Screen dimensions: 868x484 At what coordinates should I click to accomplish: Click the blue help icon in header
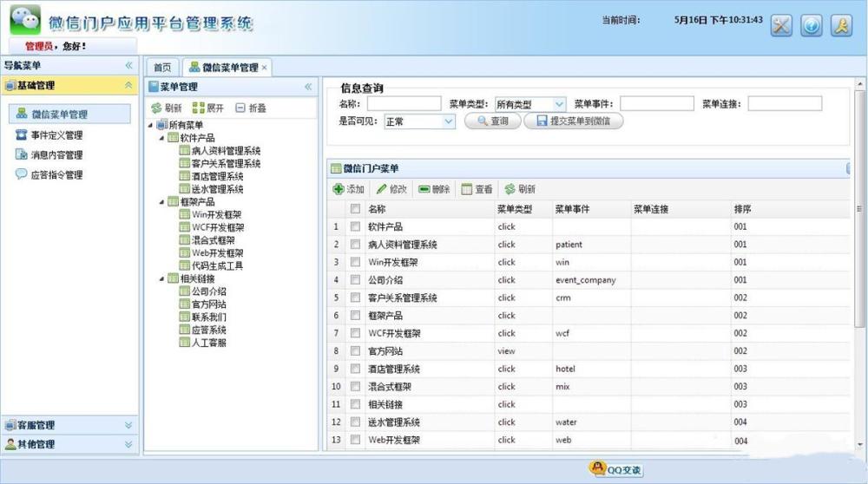tap(811, 25)
